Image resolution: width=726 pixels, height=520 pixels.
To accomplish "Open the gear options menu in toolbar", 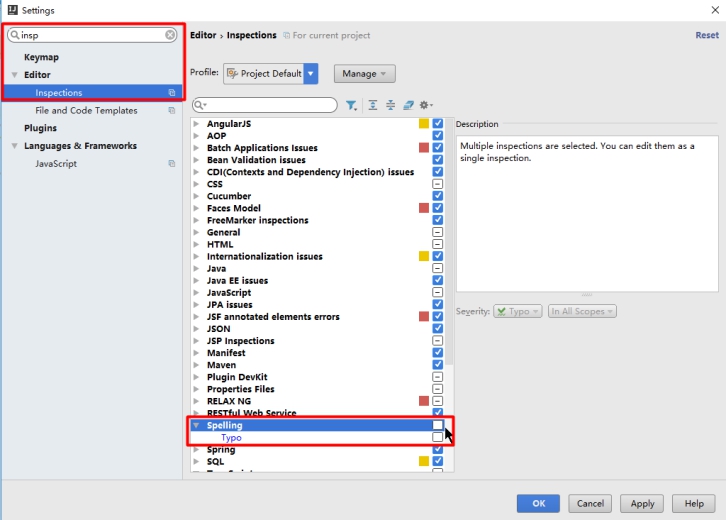I will pos(426,105).
